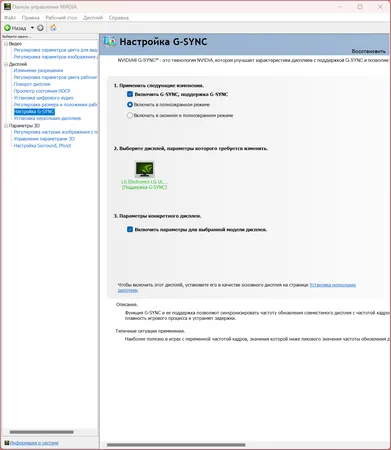The image size is (391, 450).
Task: Collapse the Параметры 3D tree node
Action: pos(6,126)
